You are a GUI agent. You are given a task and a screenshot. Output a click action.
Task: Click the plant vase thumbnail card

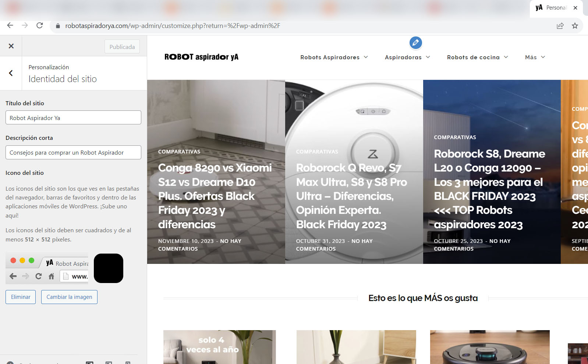356,347
